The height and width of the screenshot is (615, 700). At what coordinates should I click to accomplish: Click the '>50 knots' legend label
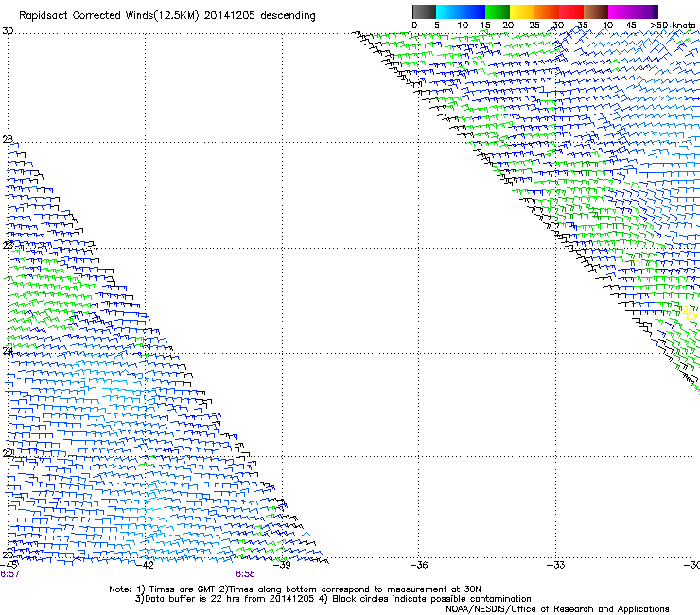[673, 26]
